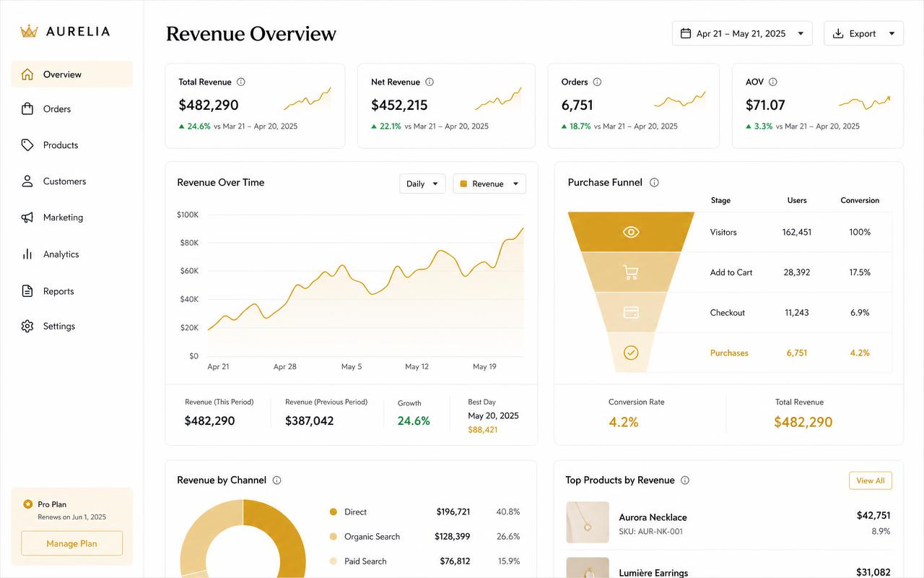
Task: Open Marketing in sidebar
Action: pyautogui.click(x=71, y=217)
